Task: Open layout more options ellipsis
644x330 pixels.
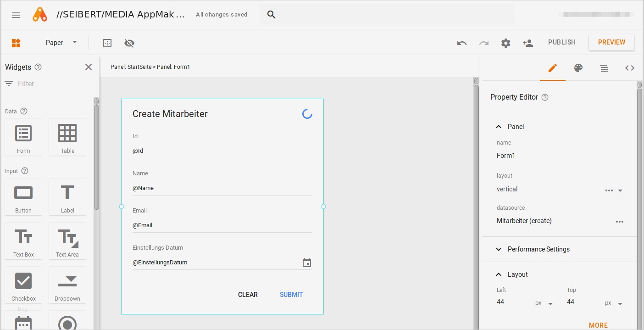Action: click(x=609, y=190)
